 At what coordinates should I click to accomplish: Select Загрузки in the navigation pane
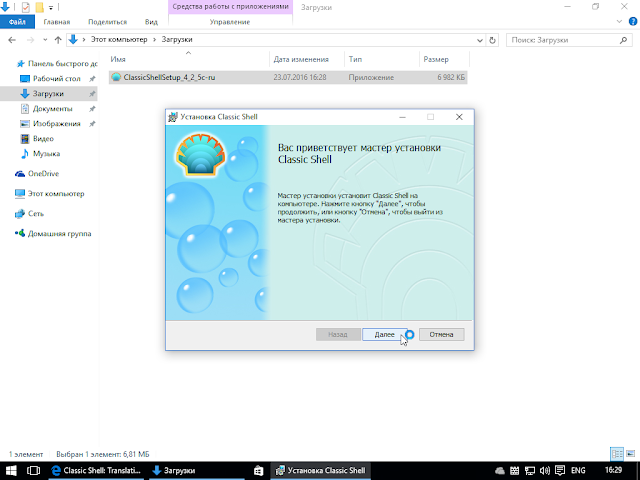click(x=48, y=93)
